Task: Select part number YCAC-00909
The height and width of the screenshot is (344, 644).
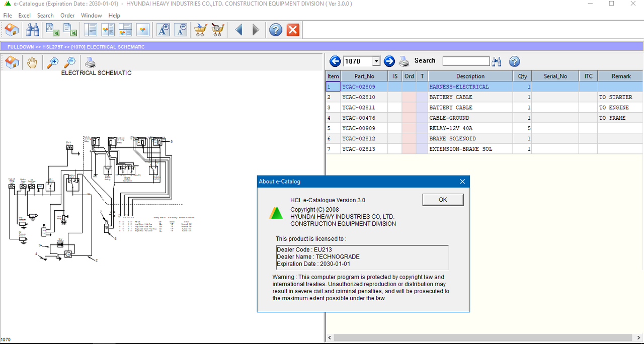Action: point(364,128)
